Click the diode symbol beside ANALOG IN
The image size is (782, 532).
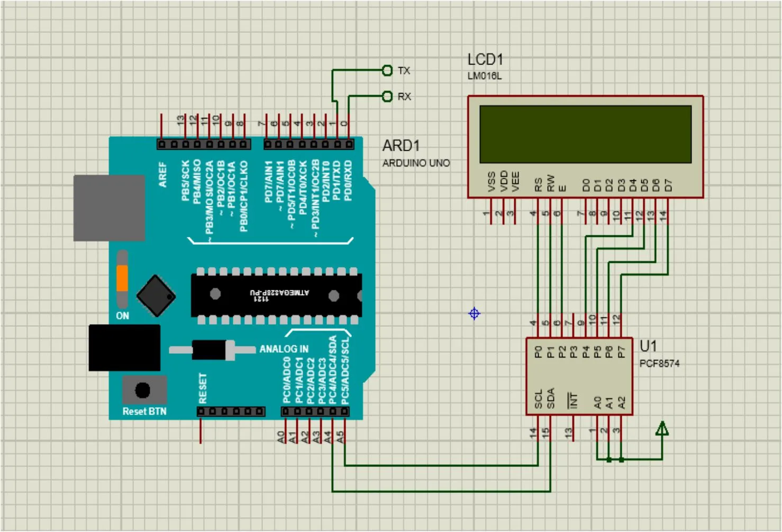click(213, 350)
